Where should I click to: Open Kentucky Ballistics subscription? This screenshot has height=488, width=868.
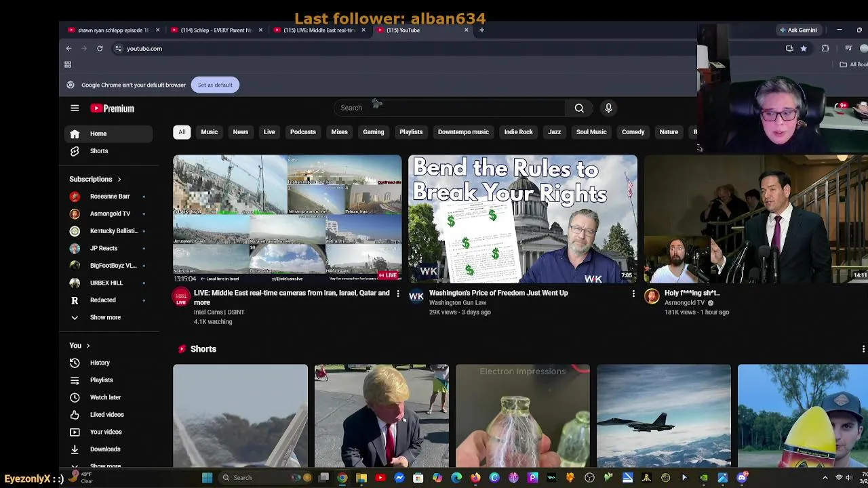click(x=108, y=231)
